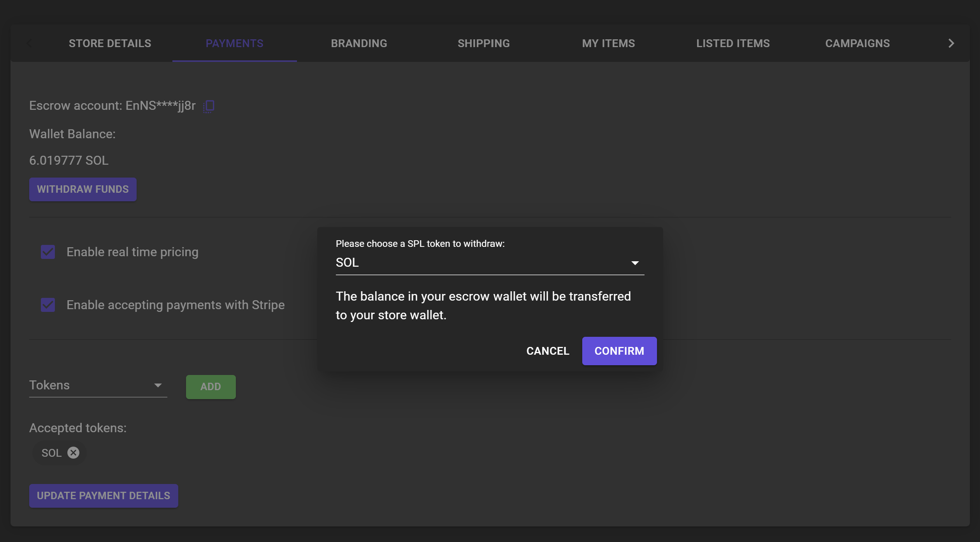
Task: Toggle Enable accepting payments with Stripe checkbox
Action: pos(48,305)
